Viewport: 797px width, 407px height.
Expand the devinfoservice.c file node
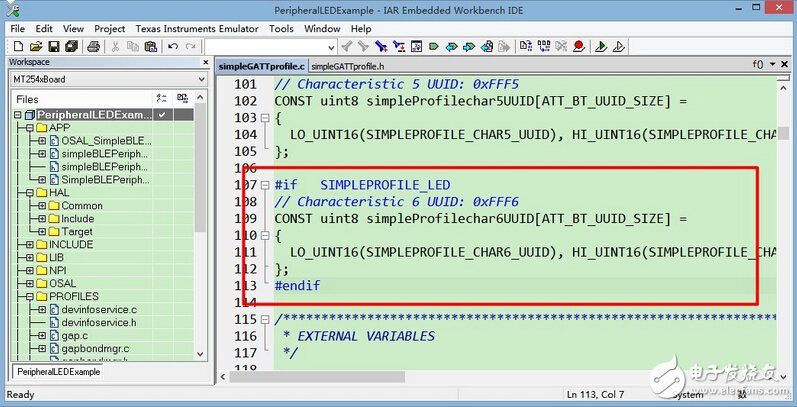point(42,309)
